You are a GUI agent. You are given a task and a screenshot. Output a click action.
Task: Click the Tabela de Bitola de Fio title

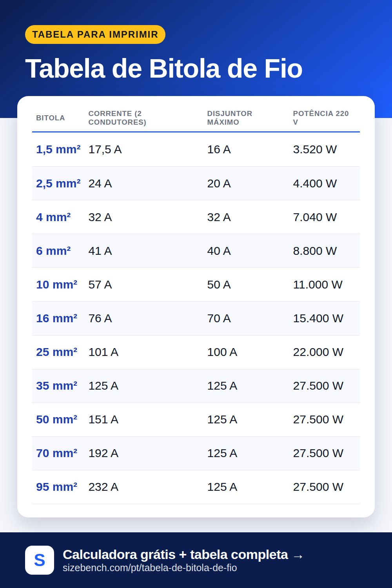[164, 69]
